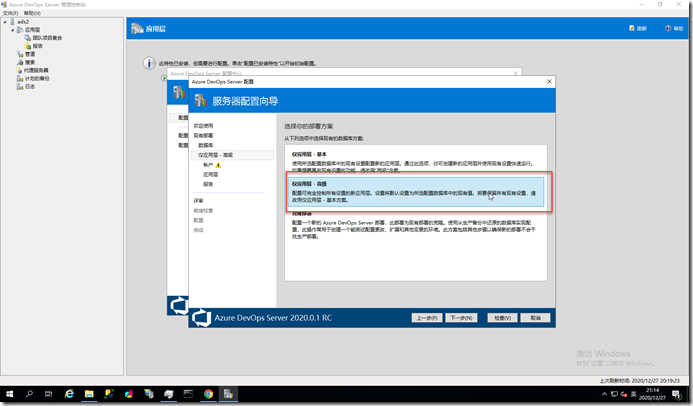Open Chrome from taskbar
The width and height of the screenshot is (693, 406).
tap(208, 394)
